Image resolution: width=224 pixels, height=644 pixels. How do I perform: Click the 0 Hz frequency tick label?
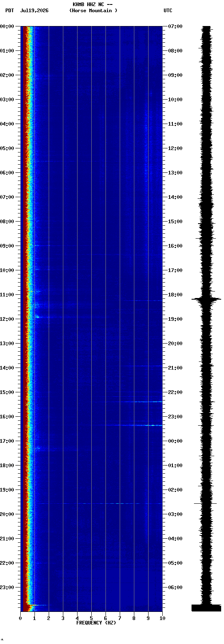coord(20,618)
